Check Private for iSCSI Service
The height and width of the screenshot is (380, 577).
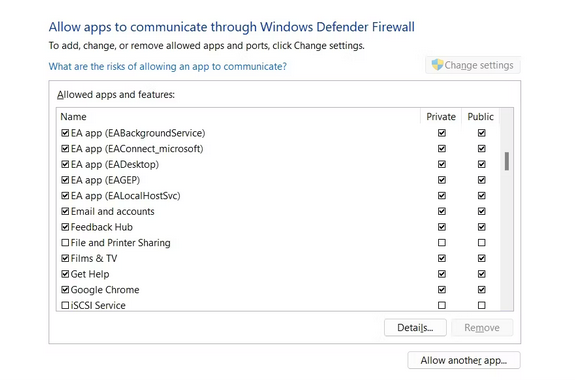442,305
